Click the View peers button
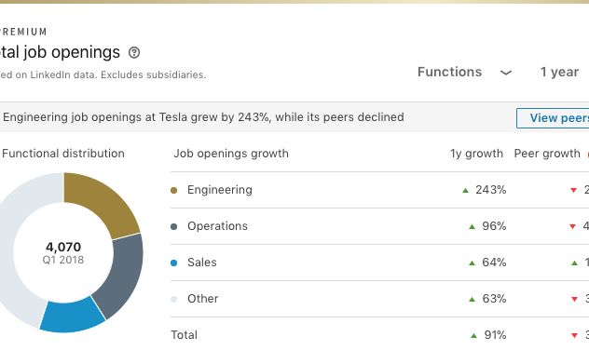 click(553, 118)
